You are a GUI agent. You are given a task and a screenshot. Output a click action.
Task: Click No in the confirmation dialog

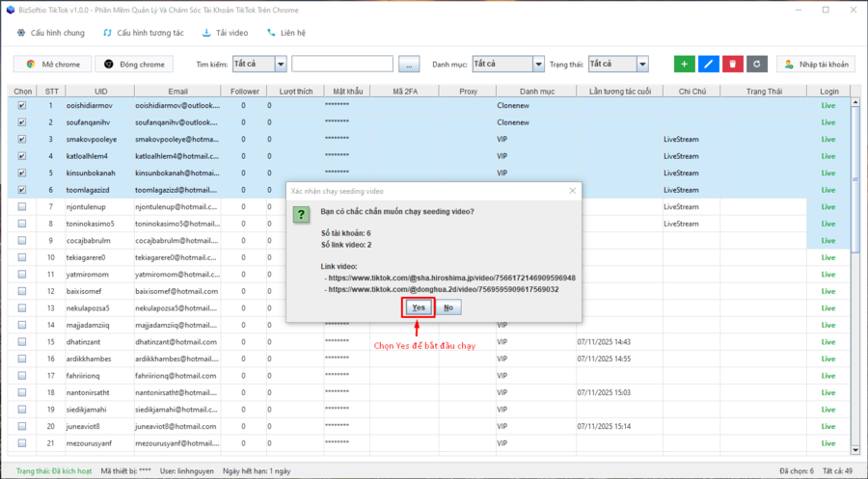coord(448,306)
